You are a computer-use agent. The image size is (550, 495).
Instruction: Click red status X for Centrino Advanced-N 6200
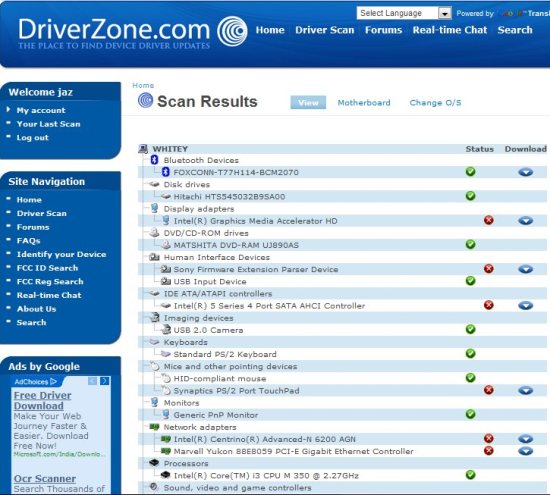tap(489, 438)
